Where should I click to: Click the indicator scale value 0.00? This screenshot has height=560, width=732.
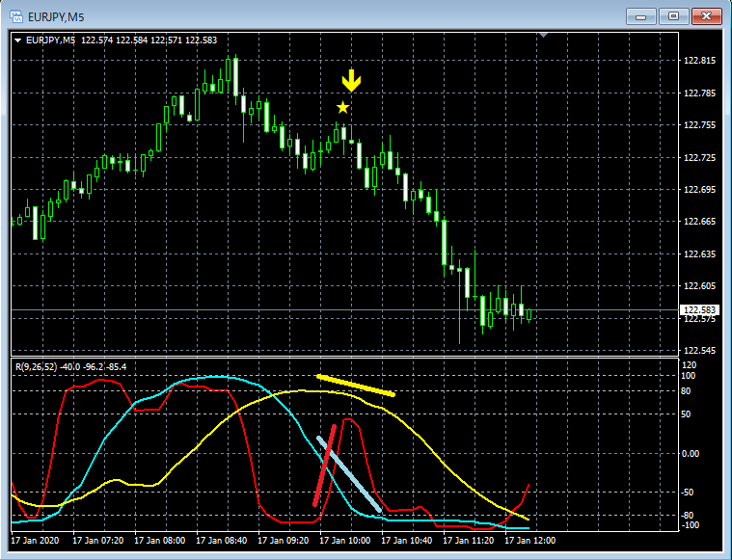pyautogui.click(x=691, y=454)
